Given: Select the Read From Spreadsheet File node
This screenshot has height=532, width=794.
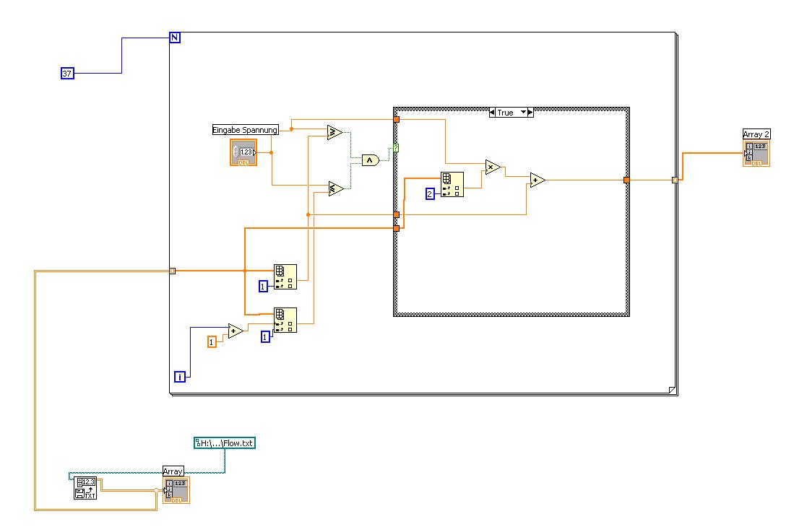Looking at the screenshot, I should pyautogui.click(x=85, y=488).
